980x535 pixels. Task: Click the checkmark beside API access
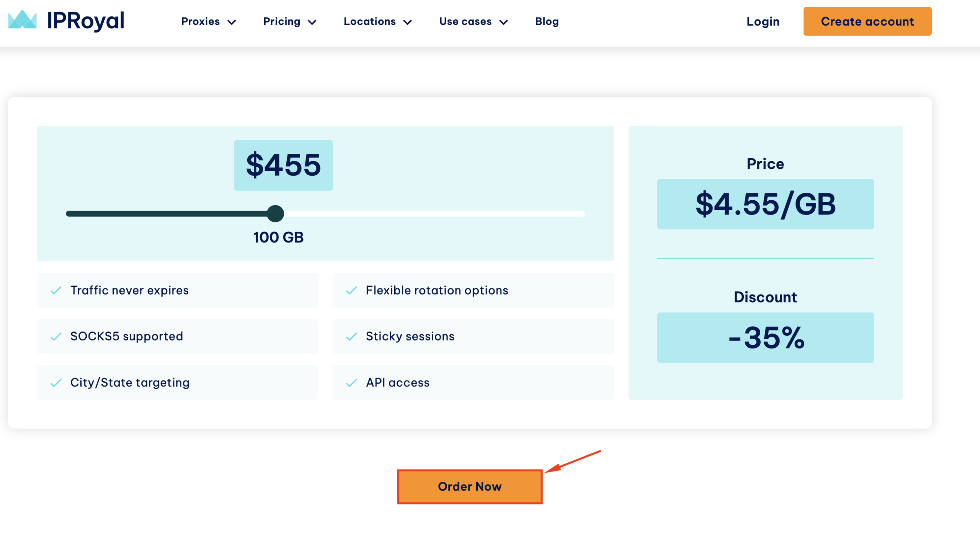351,382
